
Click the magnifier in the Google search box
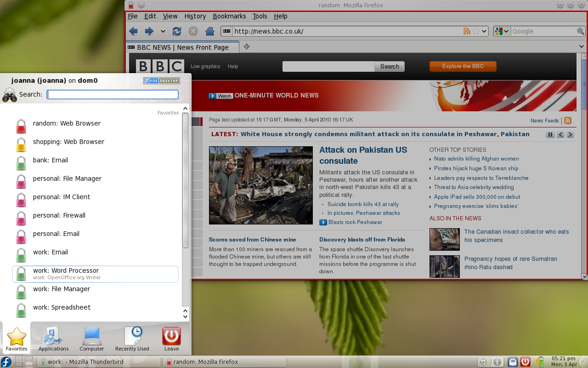point(581,31)
